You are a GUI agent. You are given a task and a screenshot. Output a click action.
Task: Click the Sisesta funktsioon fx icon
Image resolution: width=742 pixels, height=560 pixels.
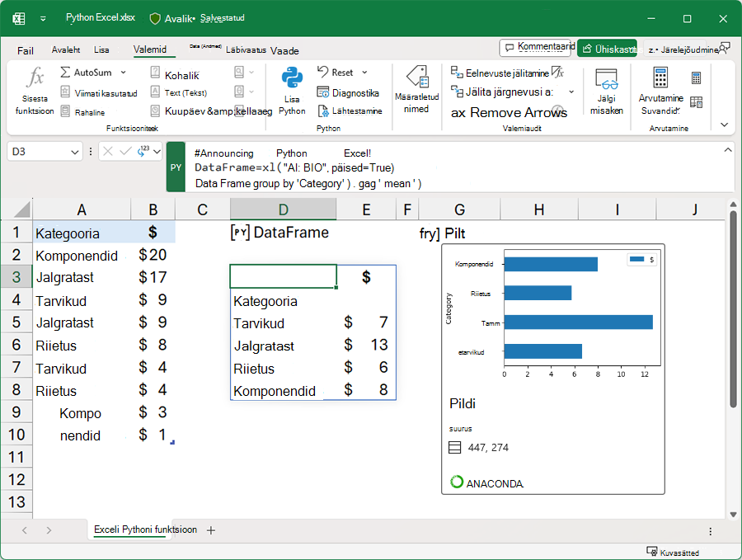coord(35,78)
